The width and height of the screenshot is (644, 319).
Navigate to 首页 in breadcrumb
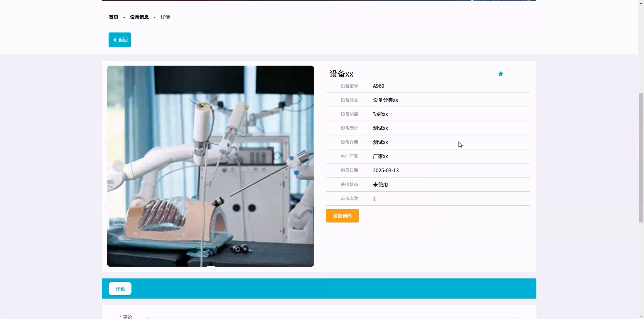click(x=113, y=17)
